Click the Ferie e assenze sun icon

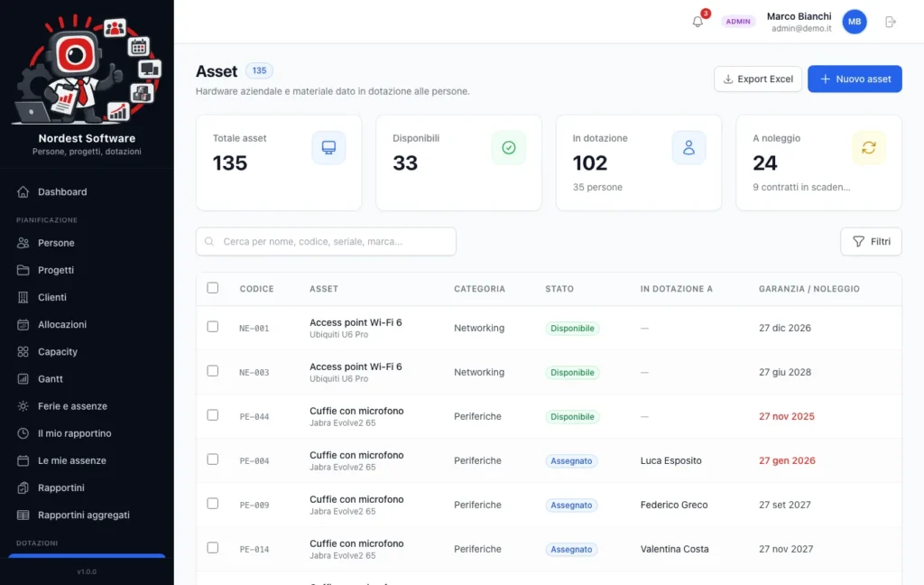(x=23, y=405)
